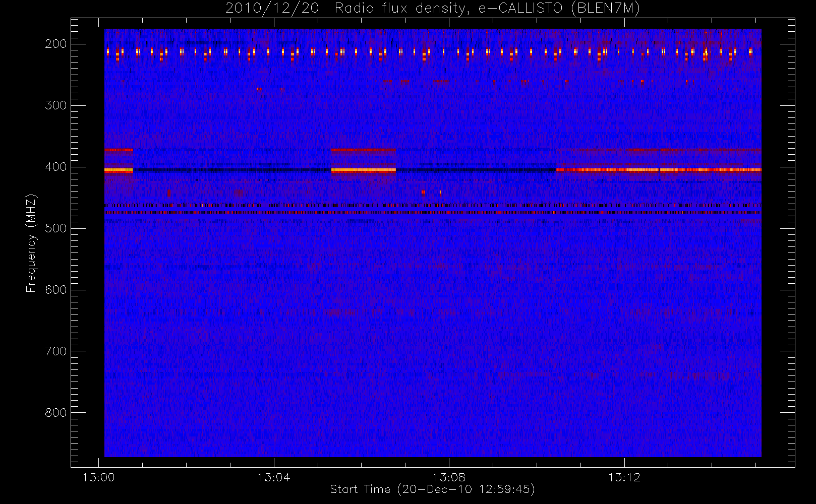The height and width of the screenshot is (504, 816).
Task: Click the 13:04 time tick label
Action: 274,477
